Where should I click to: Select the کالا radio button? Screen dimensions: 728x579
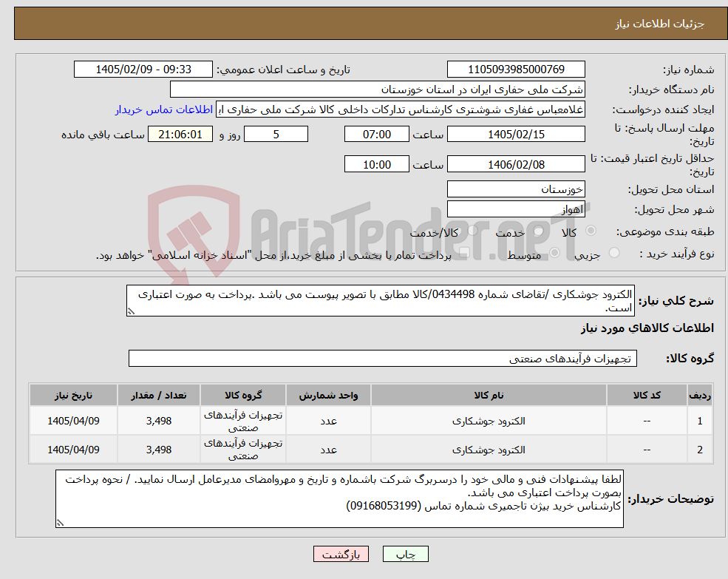[591, 231]
